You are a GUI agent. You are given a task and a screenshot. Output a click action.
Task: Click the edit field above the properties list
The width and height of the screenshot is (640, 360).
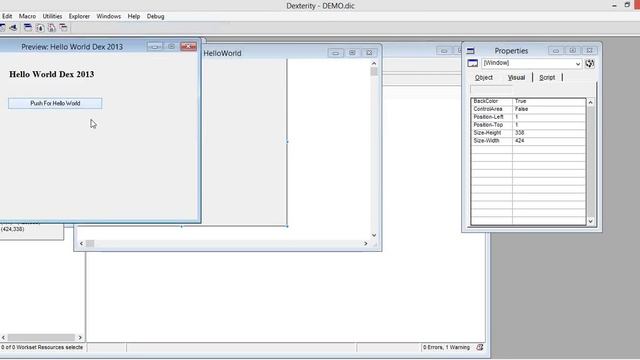[x=491, y=89]
